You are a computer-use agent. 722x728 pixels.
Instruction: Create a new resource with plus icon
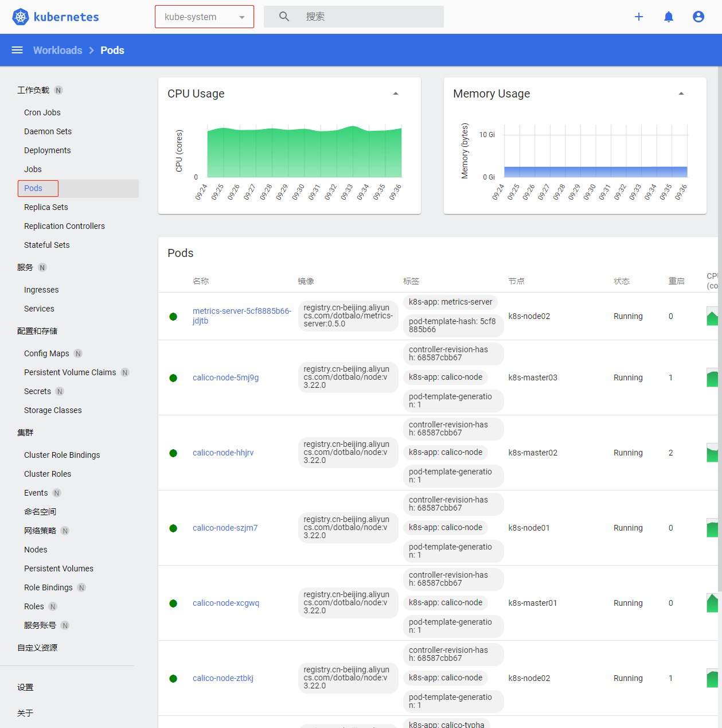click(x=639, y=17)
